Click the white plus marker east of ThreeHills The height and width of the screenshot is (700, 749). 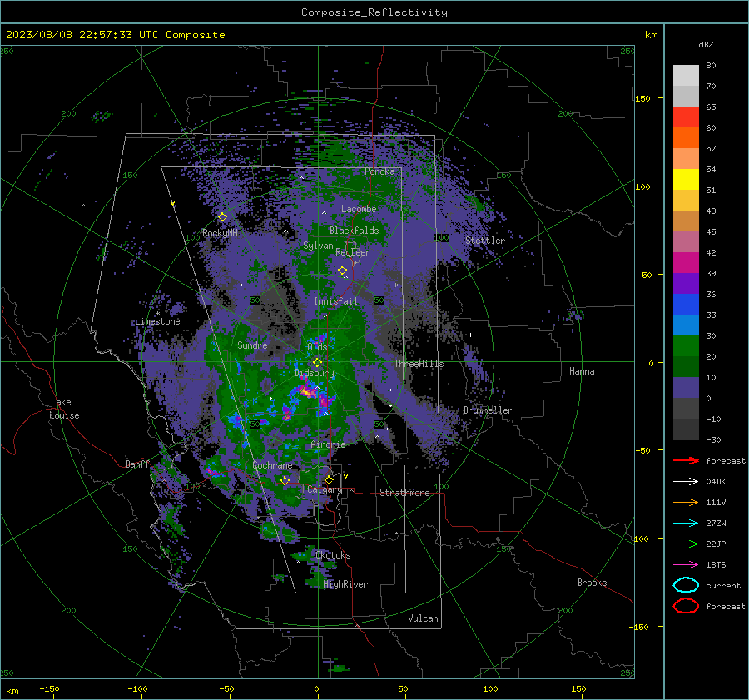tap(470, 335)
